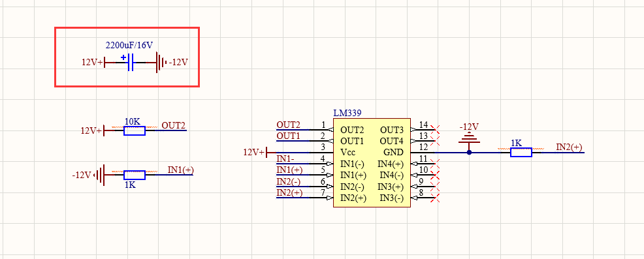This screenshot has width=644, height=259.
Task: Click the OUT3 pin name inside the LM339
Action: (x=392, y=130)
